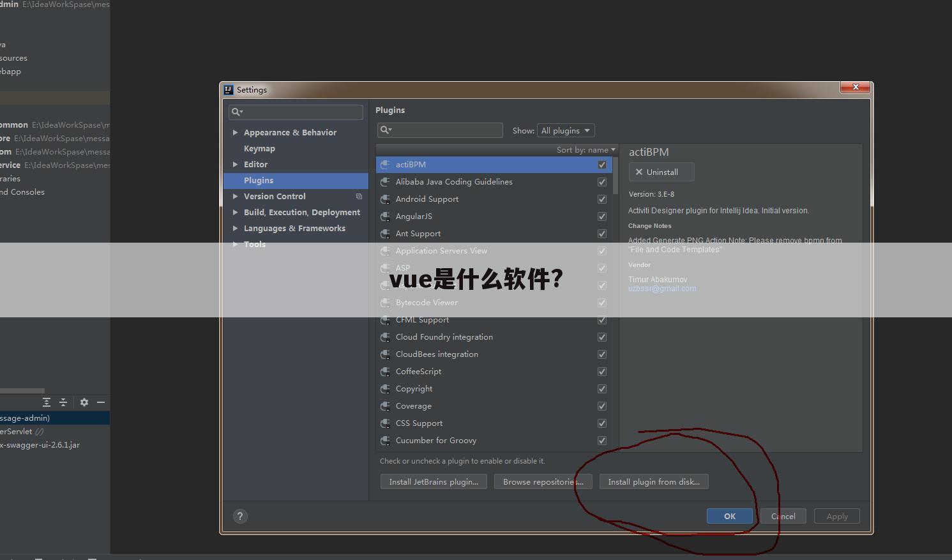The image size is (952, 560).
Task: Click the 'Install plugin from disk...' button
Action: [654, 481]
